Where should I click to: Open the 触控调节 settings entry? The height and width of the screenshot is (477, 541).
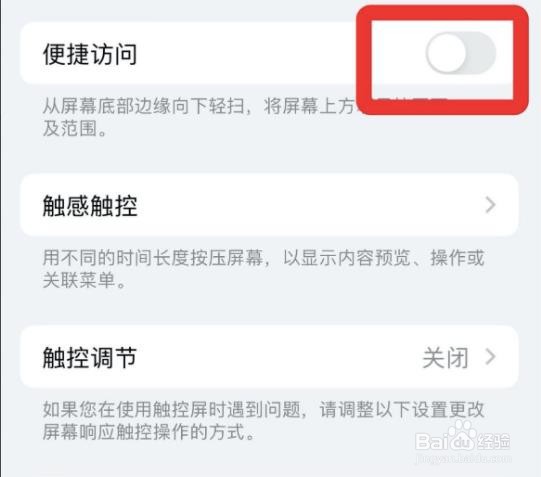pyautogui.click(x=269, y=357)
